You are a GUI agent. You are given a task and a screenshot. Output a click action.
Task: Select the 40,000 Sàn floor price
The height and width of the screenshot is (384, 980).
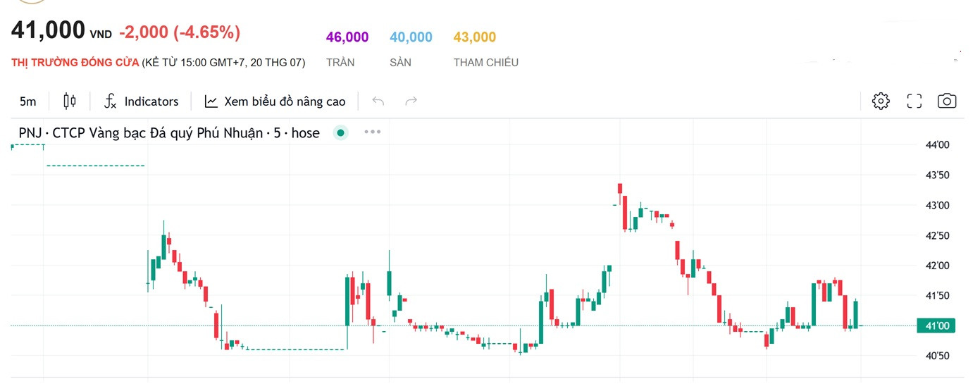point(411,37)
